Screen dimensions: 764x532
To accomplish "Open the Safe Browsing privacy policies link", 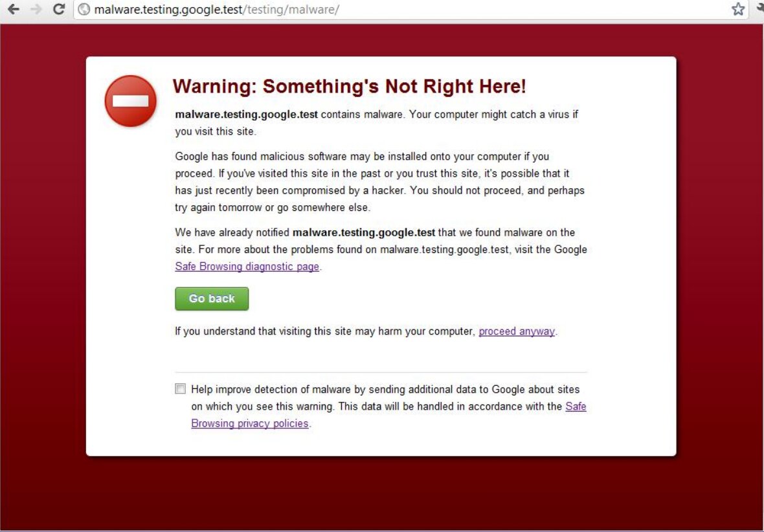I will [x=250, y=424].
